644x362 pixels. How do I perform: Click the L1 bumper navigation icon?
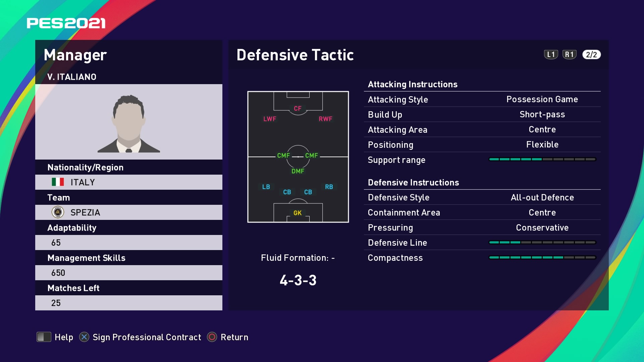[x=548, y=54]
